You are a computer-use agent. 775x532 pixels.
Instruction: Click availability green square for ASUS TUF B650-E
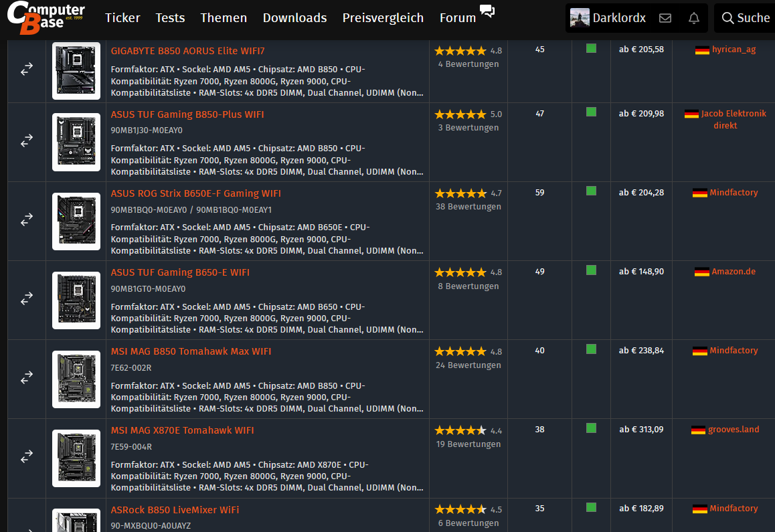[x=591, y=270]
